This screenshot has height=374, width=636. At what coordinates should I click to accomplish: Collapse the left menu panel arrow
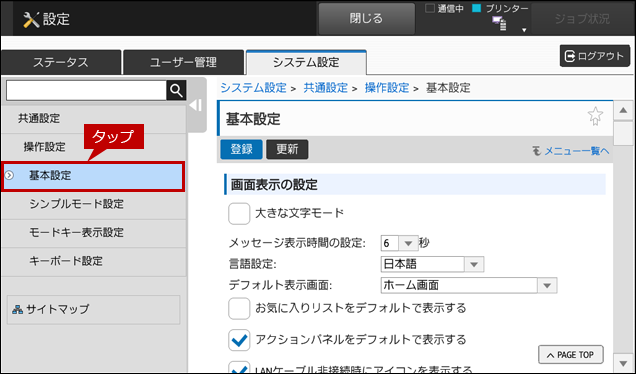196,105
